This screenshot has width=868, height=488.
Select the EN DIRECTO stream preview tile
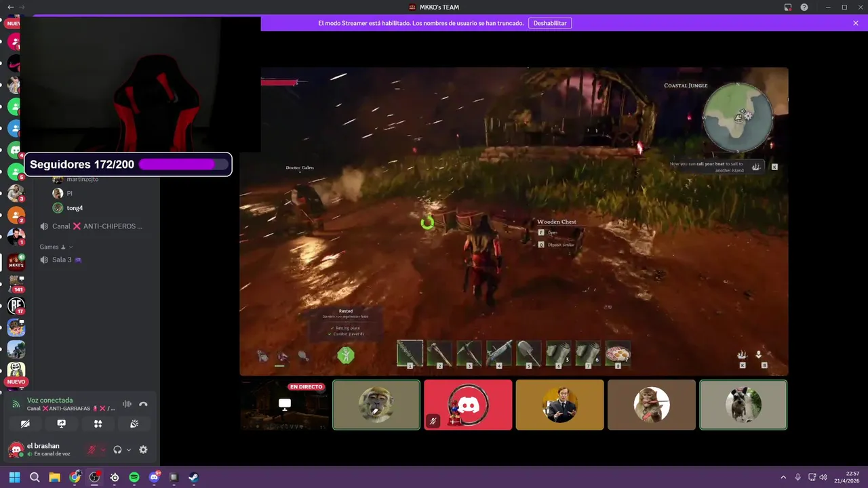284,405
